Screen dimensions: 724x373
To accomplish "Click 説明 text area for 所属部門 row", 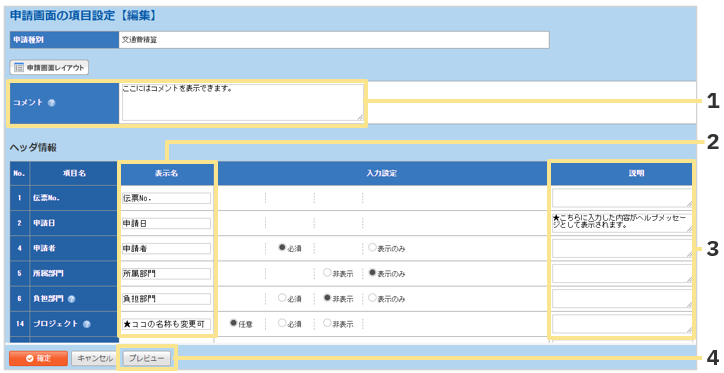I will click(622, 273).
